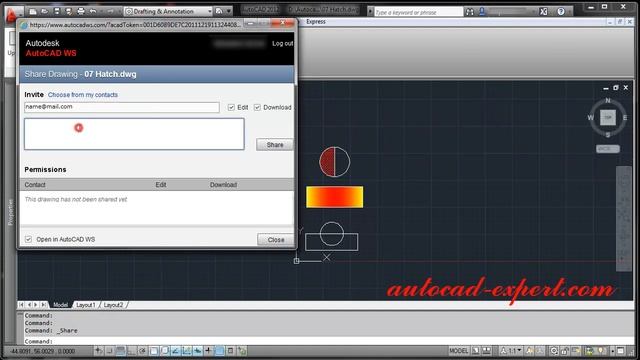Click the N compass direction on ViewCube
The image size is (640, 360).
608,100
